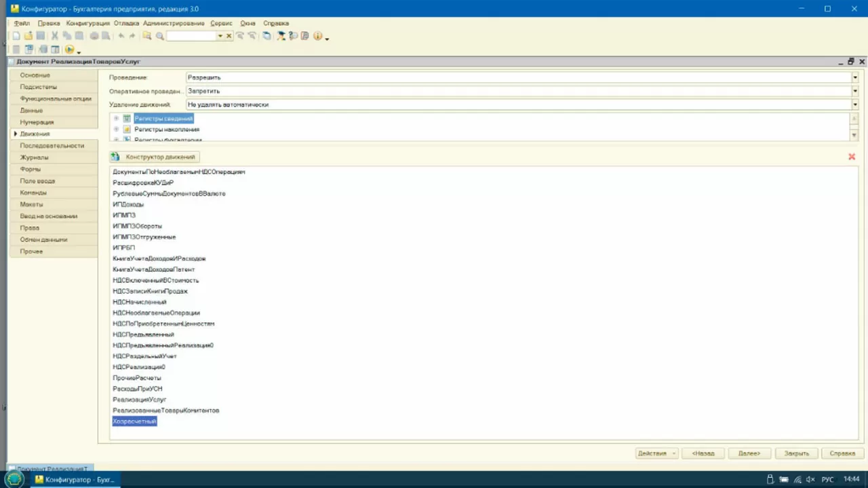Switch to the Журналы tab
The image size is (868, 488).
click(x=54, y=157)
